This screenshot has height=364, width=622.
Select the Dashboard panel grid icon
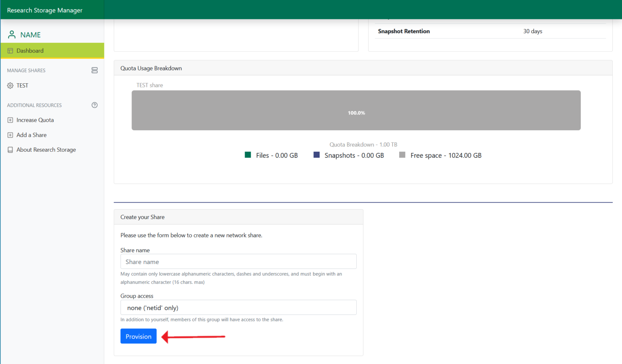tap(10, 50)
